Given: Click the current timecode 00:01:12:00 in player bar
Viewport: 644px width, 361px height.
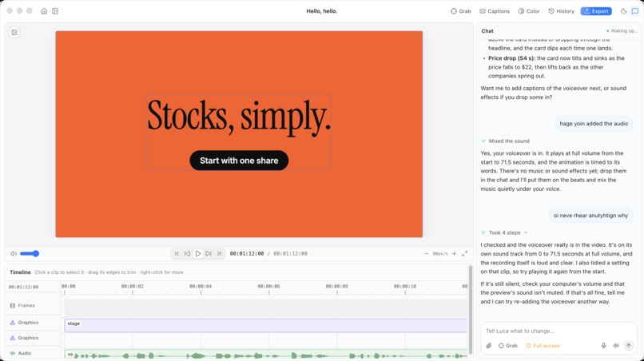Looking at the screenshot, I should point(246,253).
